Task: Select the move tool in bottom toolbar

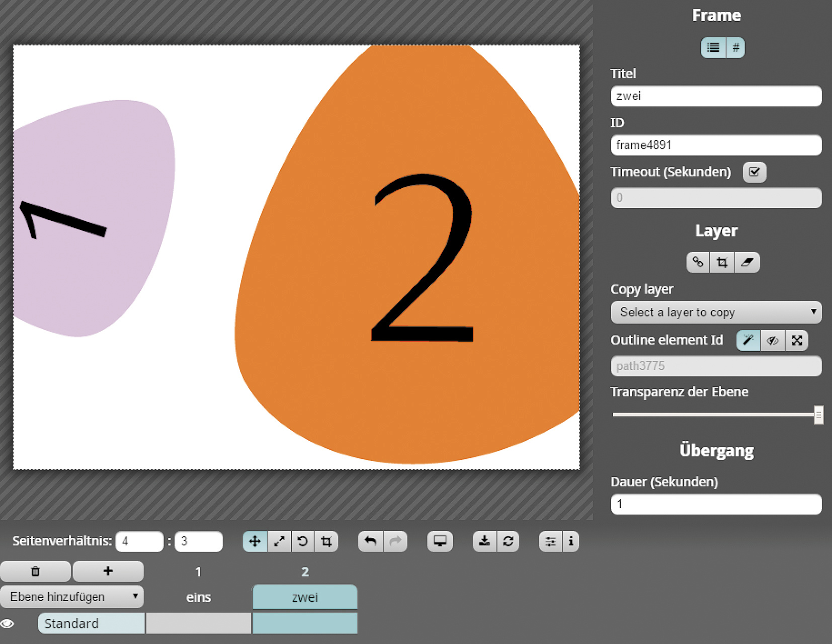Action: [255, 541]
